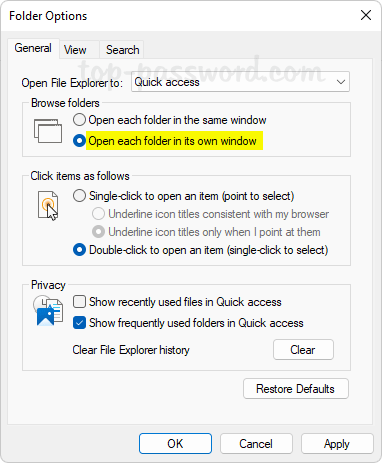Viewport: 382px width, 463px height.
Task: Open the General tab
Action: 33,48
